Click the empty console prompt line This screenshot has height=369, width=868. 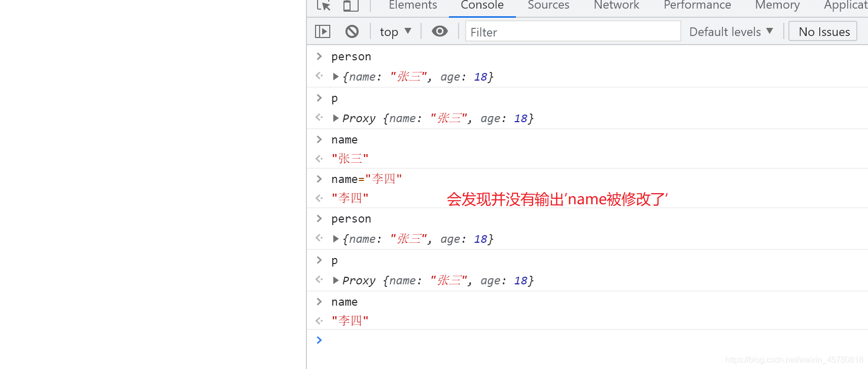(x=587, y=340)
